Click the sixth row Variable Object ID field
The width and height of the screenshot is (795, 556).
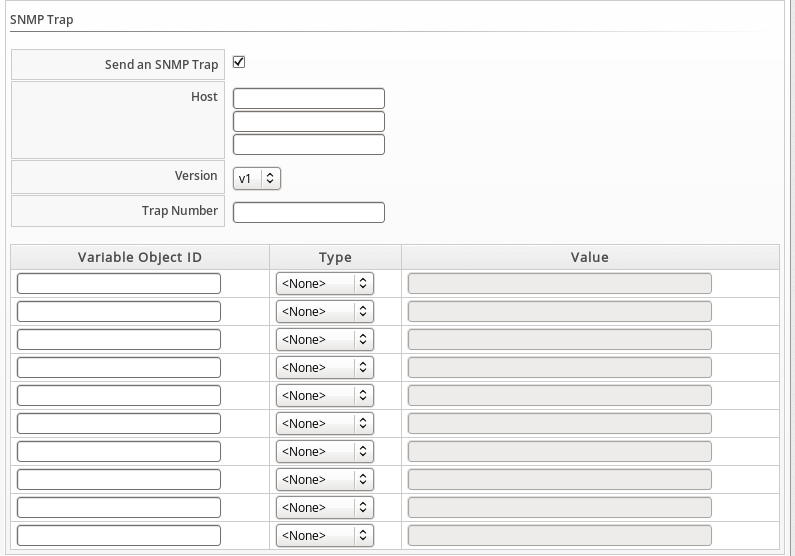[x=119, y=424]
